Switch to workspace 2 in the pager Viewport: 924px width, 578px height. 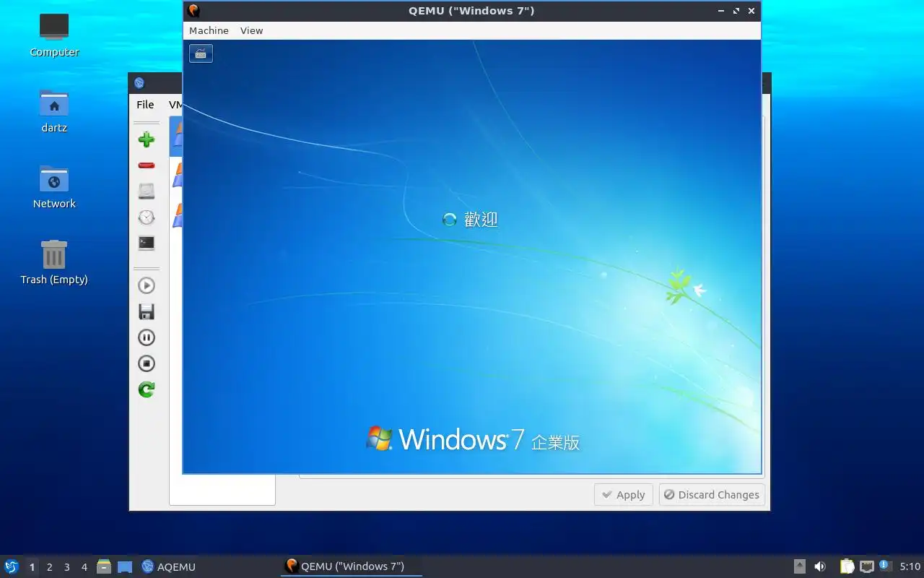[49, 567]
